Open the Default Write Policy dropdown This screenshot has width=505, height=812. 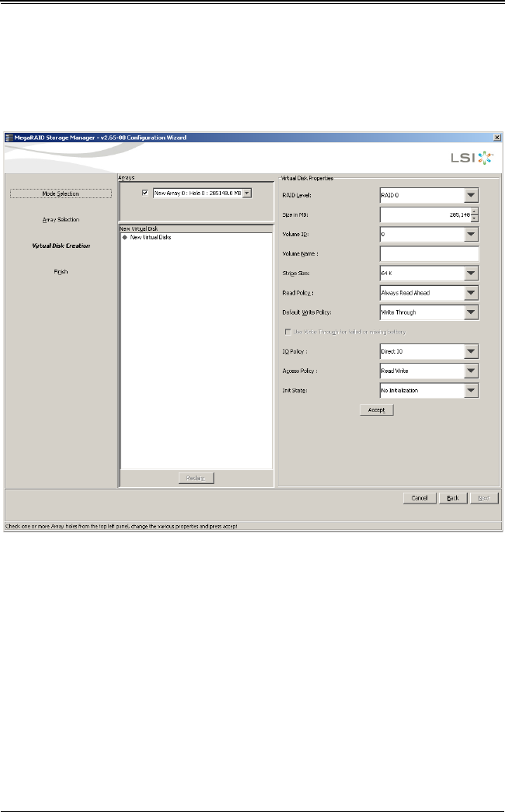tap(471, 312)
